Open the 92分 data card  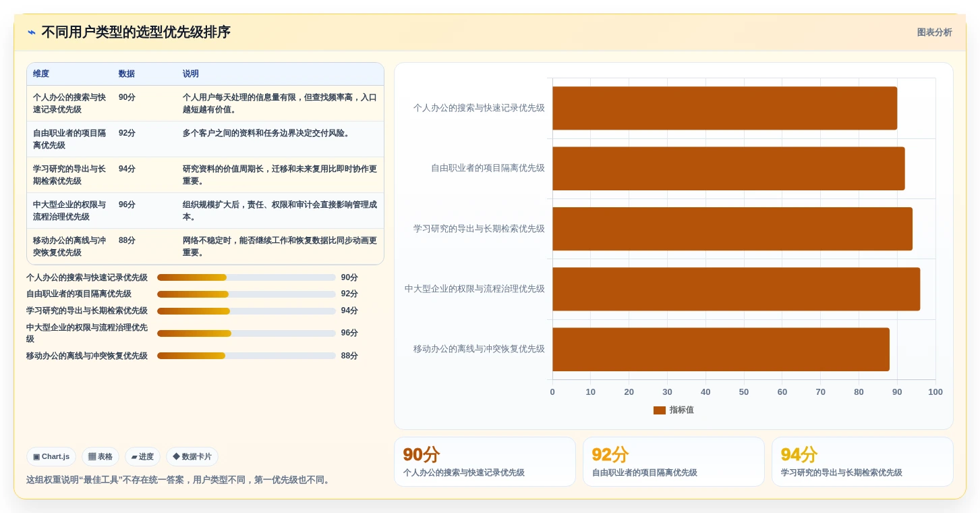coord(674,462)
